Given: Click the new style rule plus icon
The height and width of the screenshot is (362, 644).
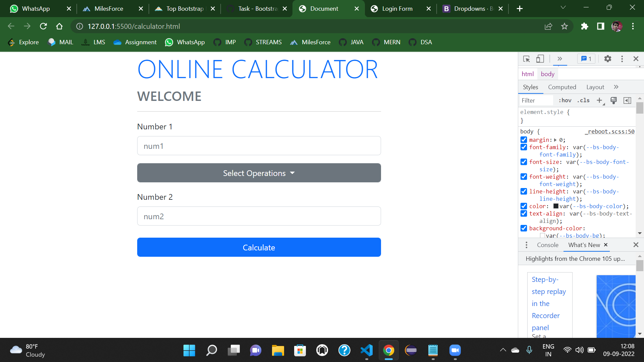Looking at the screenshot, I should tap(600, 100).
